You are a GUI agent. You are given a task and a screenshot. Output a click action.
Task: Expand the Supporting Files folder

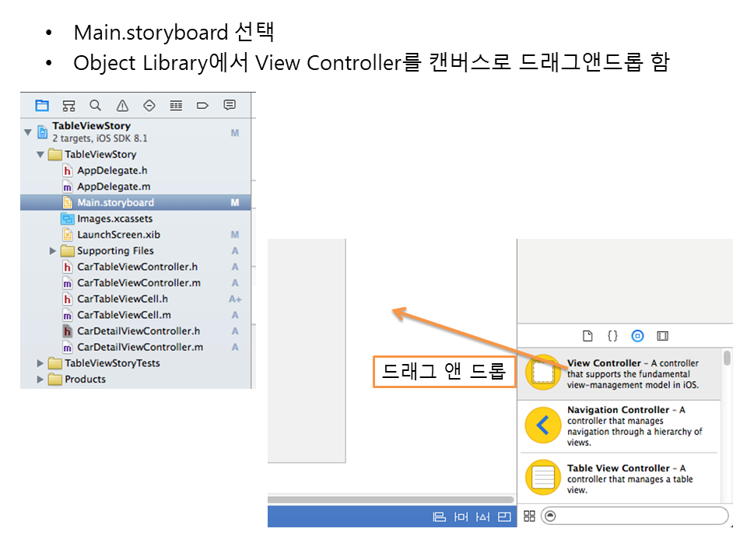point(53,251)
